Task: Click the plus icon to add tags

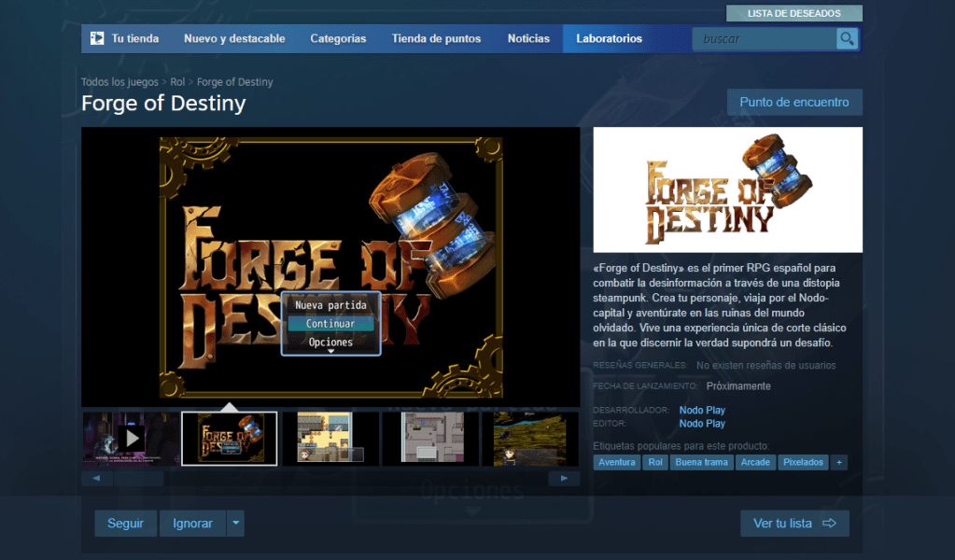Action: [x=839, y=462]
